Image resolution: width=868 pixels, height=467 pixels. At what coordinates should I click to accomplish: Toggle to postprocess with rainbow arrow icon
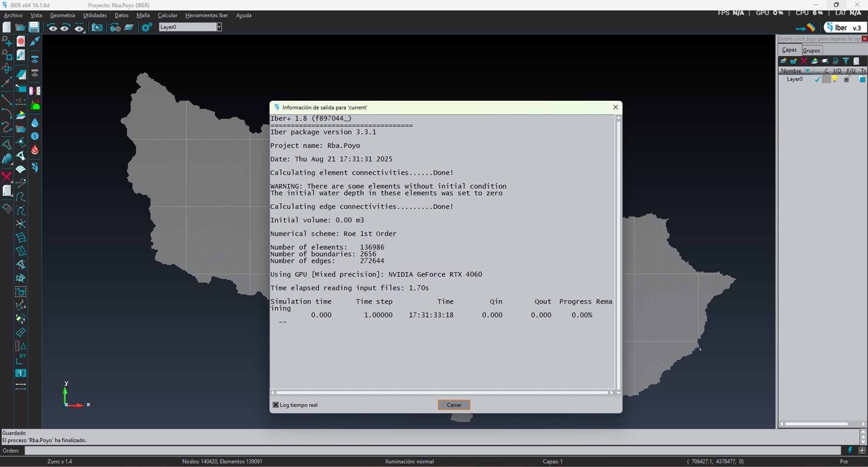[805, 28]
